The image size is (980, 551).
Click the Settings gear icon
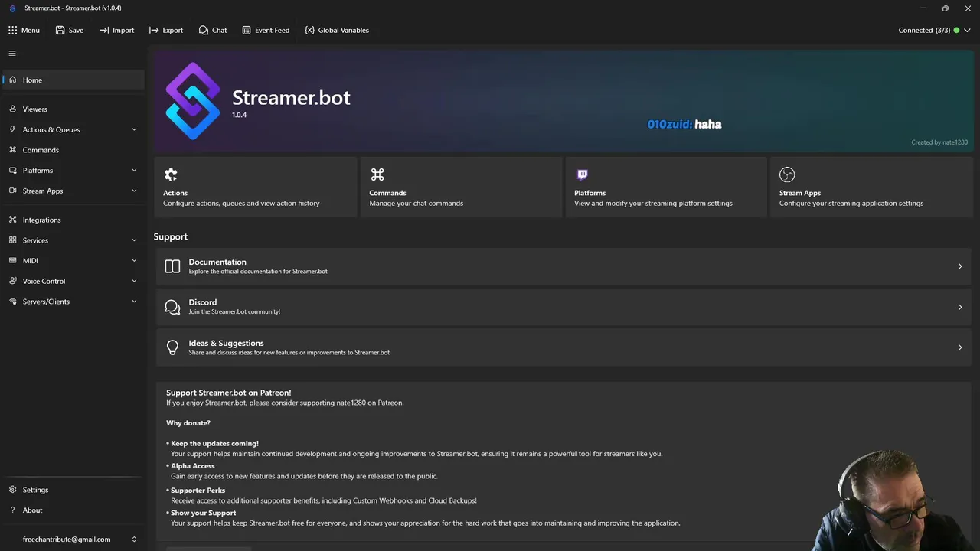[12, 490]
